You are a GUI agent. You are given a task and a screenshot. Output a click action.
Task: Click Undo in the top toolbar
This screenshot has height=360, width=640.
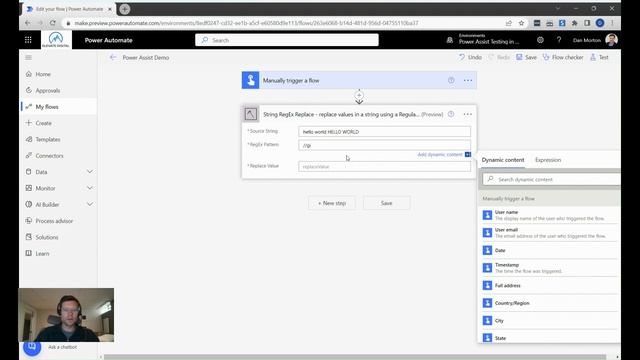470,58
